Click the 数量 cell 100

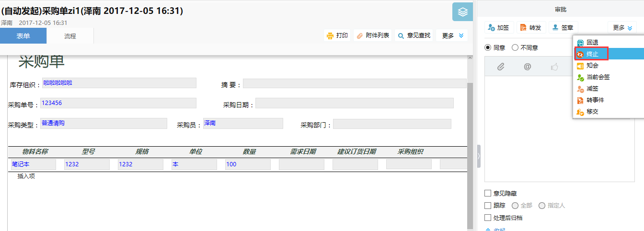pos(248,164)
